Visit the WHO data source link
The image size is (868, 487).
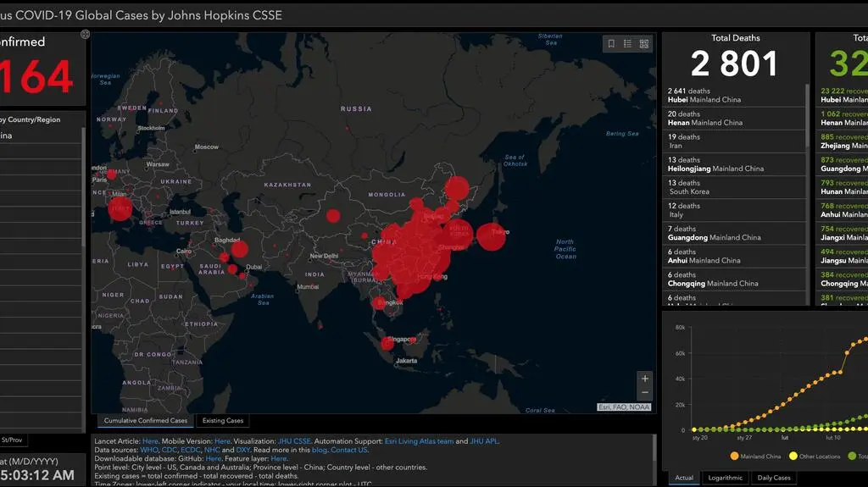click(x=149, y=450)
